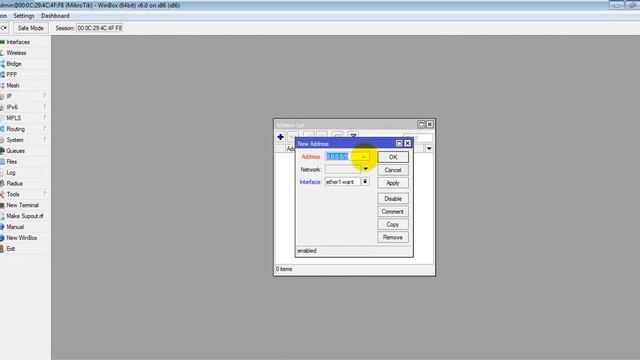
Task: Click the Remove button
Action: [x=393, y=237]
